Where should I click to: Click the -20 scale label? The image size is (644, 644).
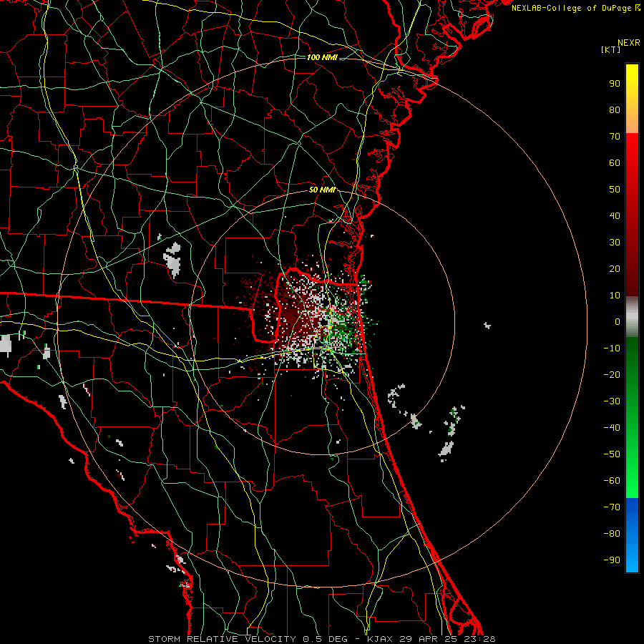612,375
